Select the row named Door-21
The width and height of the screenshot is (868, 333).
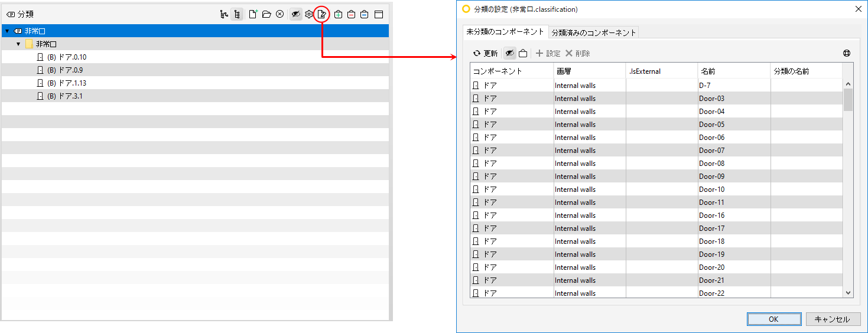[656, 280]
